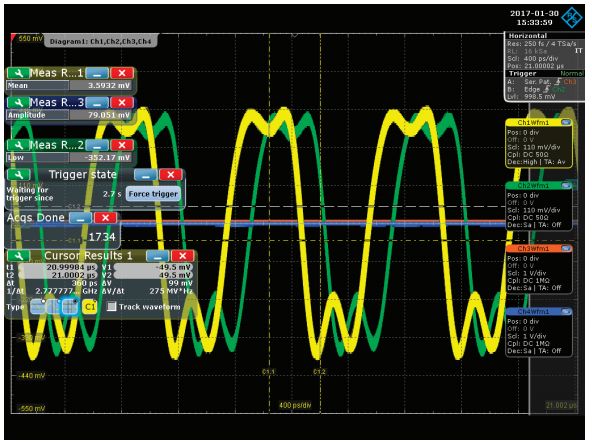Click the acquisitions count 1734
Screen dimensions: 592x445
(102, 237)
